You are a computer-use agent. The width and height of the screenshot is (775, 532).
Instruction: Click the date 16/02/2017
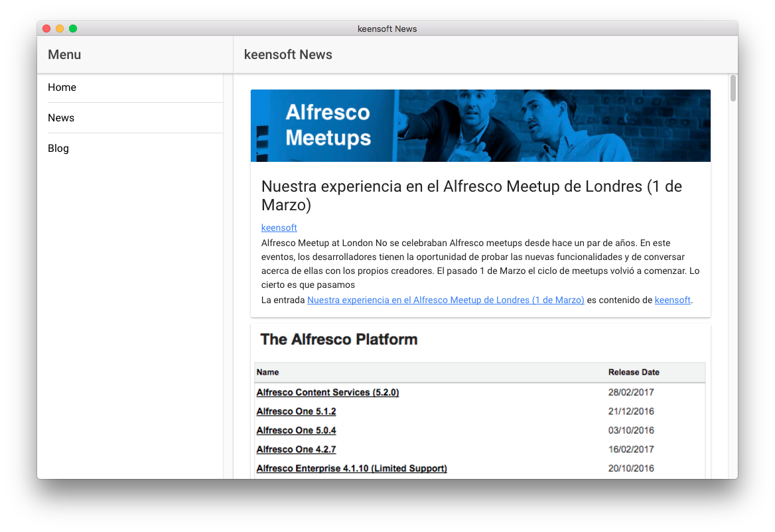630,450
